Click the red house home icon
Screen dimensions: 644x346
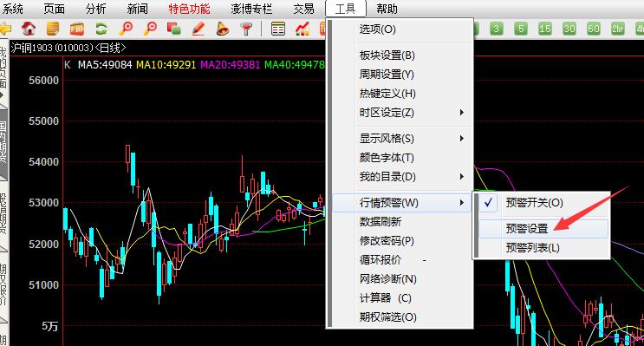(x=29, y=29)
